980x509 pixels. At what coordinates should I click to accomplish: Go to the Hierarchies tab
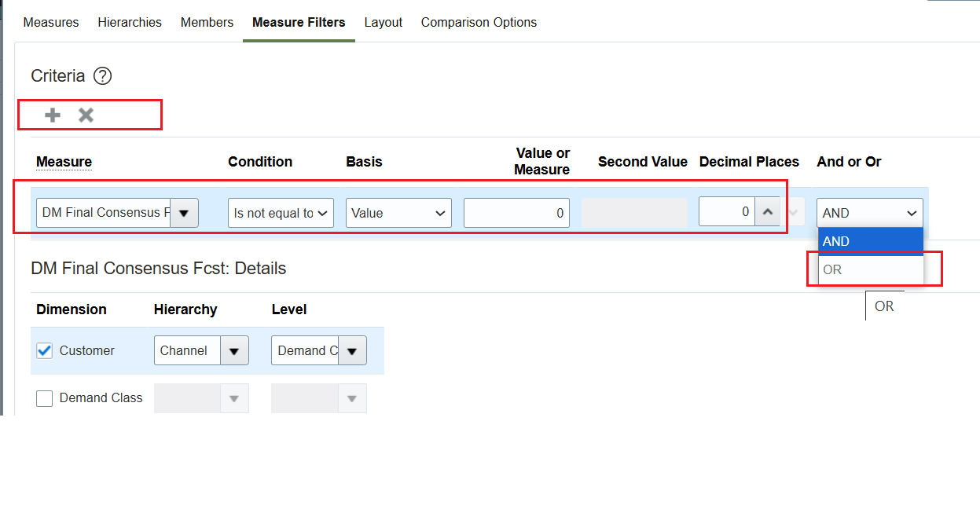pos(129,22)
